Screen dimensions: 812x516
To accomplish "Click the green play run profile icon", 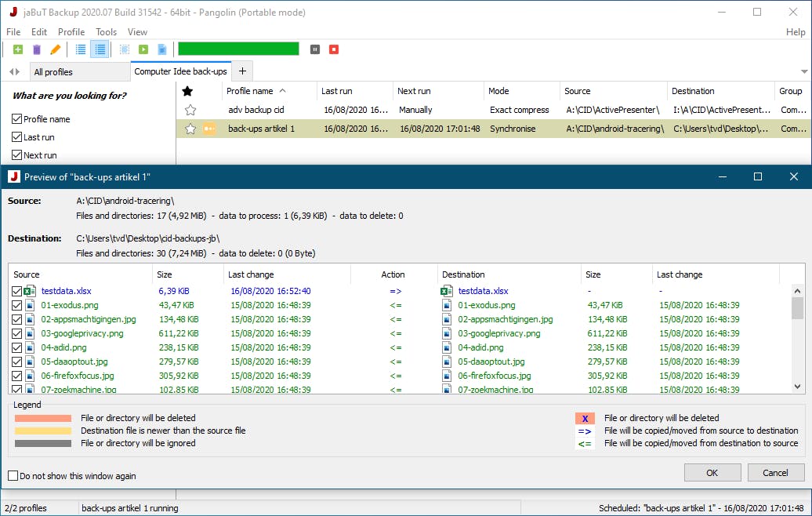I will pyautogui.click(x=143, y=49).
